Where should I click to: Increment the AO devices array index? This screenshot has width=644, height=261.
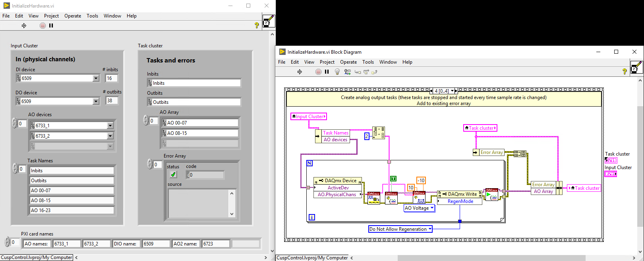(14, 121)
